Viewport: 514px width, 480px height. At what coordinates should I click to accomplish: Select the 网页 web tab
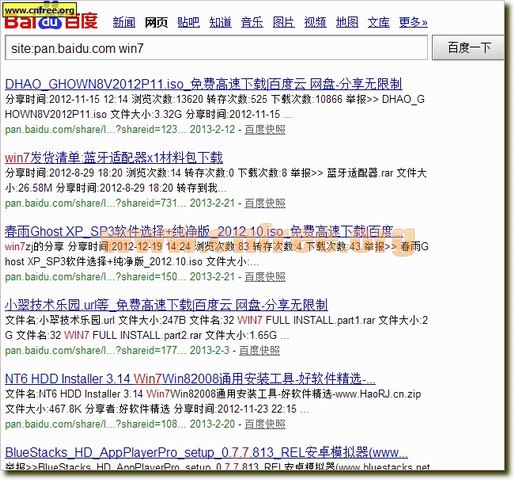click(156, 22)
